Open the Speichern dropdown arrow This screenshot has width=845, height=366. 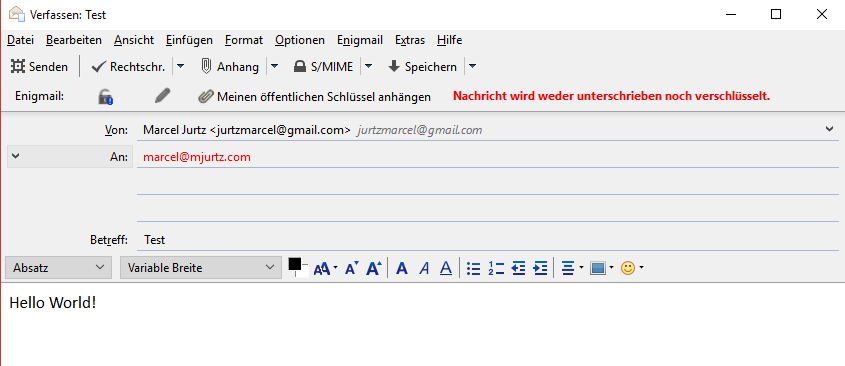point(472,66)
